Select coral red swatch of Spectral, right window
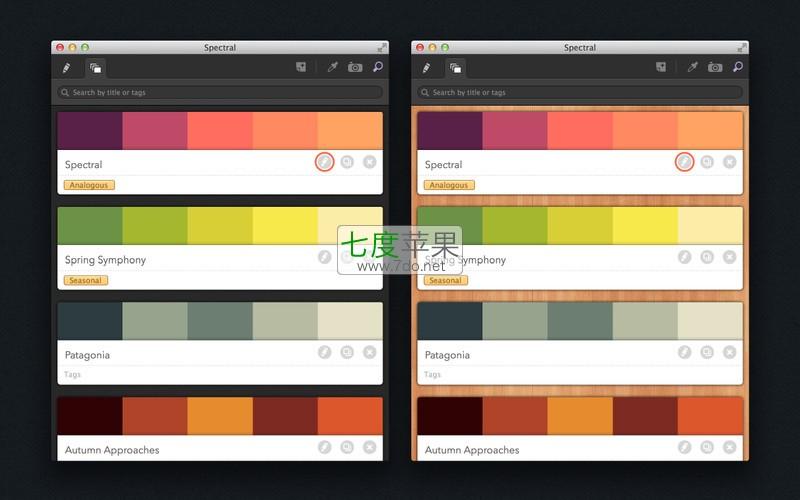 point(580,131)
